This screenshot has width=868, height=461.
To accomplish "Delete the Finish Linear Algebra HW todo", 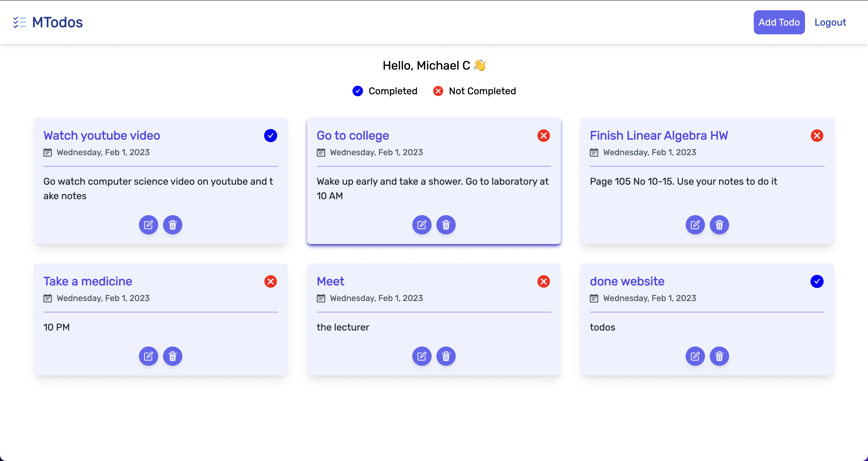I will coord(719,225).
